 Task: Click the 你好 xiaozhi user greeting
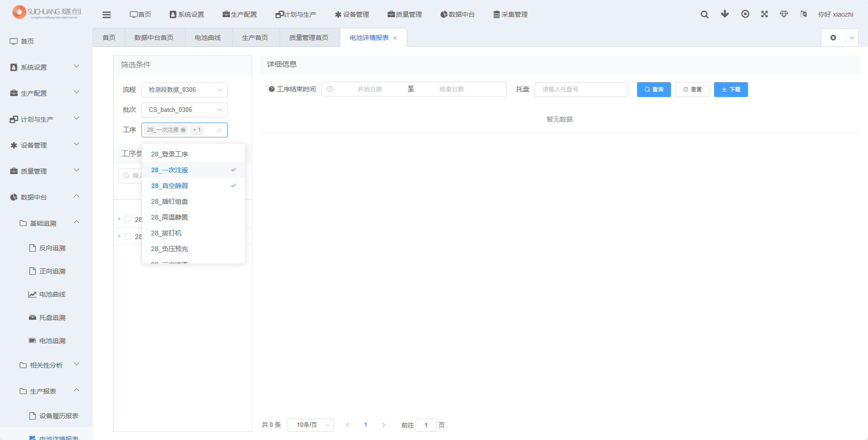pyautogui.click(x=836, y=14)
